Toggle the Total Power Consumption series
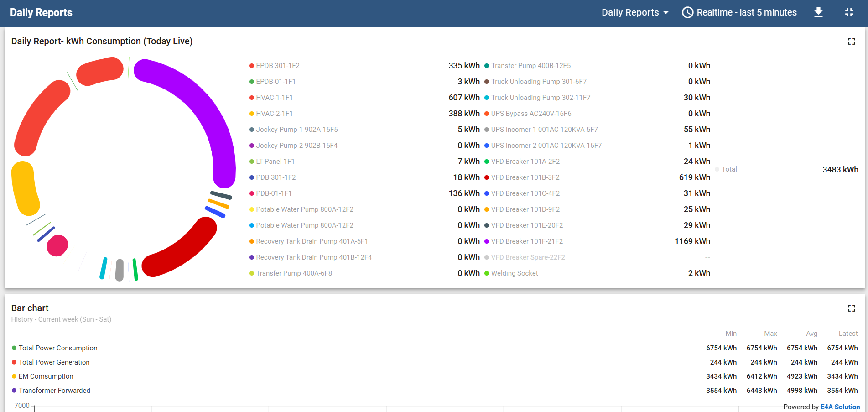The image size is (868, 412). pos(58,348)
